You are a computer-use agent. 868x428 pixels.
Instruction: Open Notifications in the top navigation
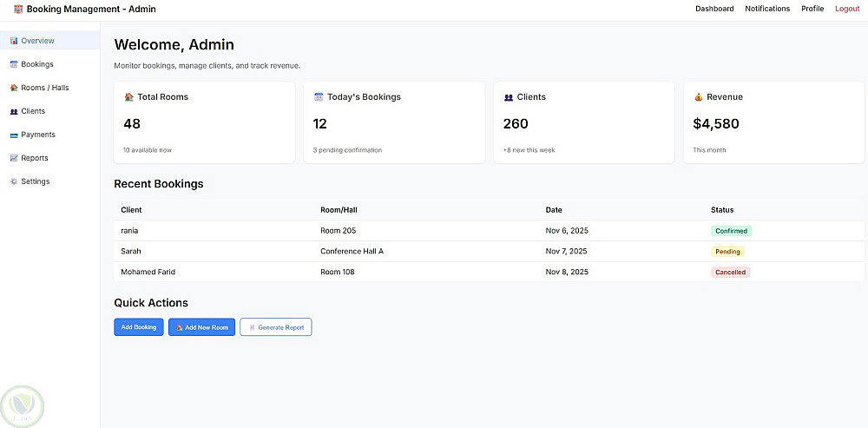pos(767,9)
